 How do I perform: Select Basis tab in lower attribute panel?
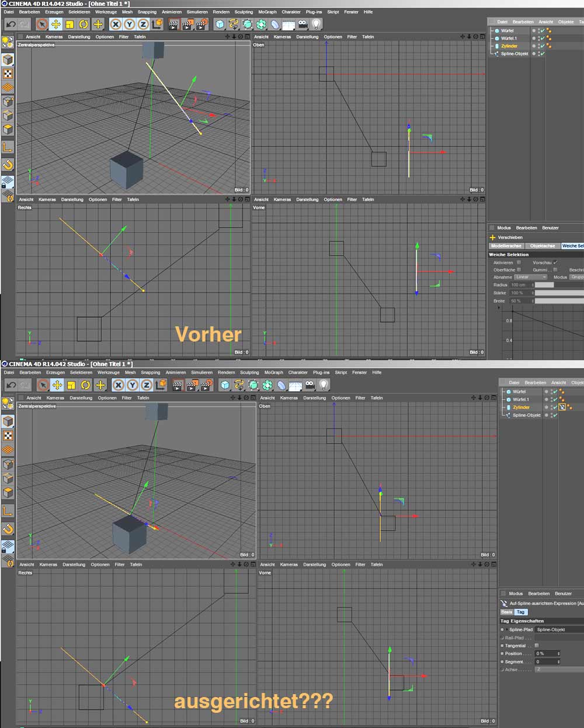coord(507,612)
